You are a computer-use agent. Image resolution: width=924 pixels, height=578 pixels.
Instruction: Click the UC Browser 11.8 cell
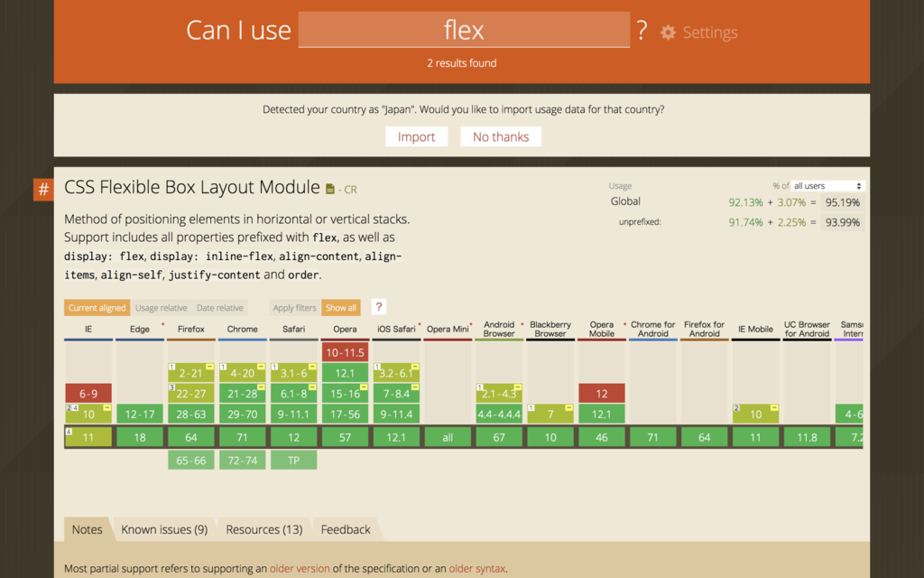807,437
